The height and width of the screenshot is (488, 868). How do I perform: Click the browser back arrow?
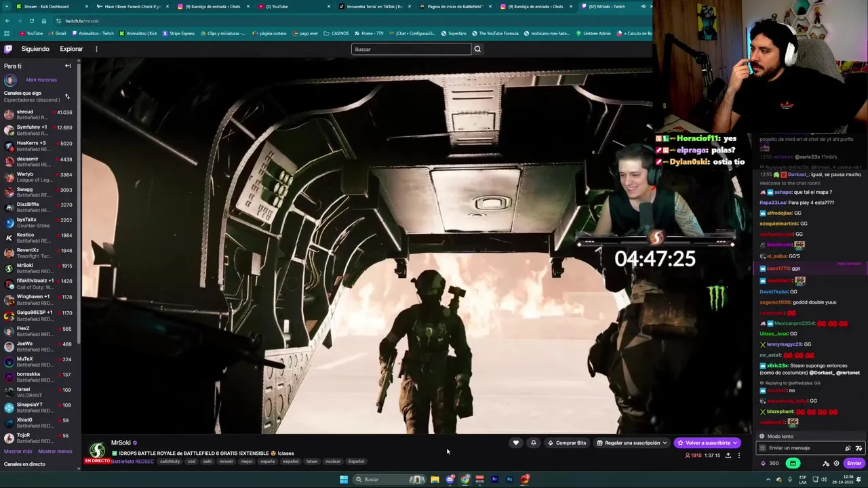pyautogui.click(x=7, y=21)
